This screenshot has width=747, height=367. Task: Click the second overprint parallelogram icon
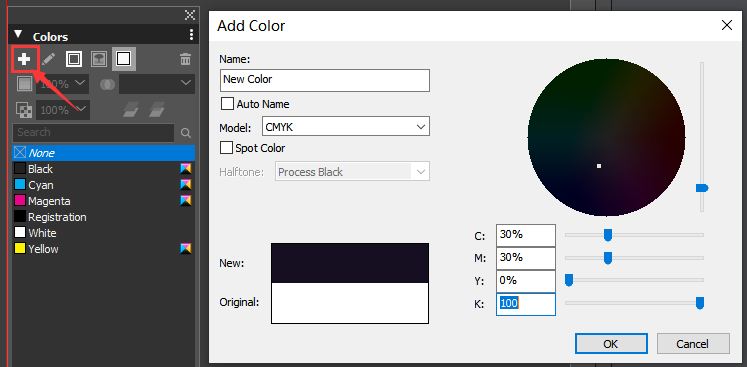pyautogui.click(x=157, y=111)
